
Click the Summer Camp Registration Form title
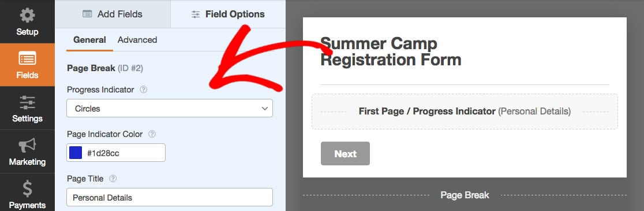(391, 51)
